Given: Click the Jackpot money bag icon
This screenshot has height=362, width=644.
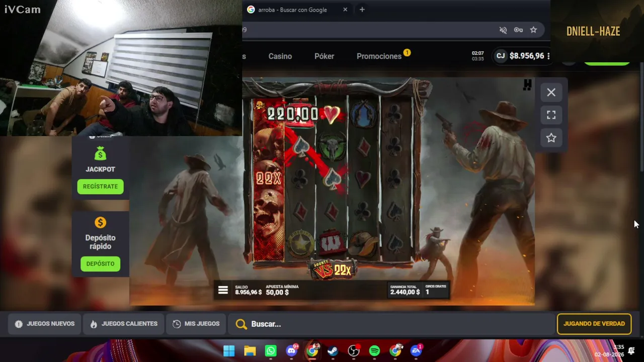Looking at the screenshot, I should coord(100,153).
